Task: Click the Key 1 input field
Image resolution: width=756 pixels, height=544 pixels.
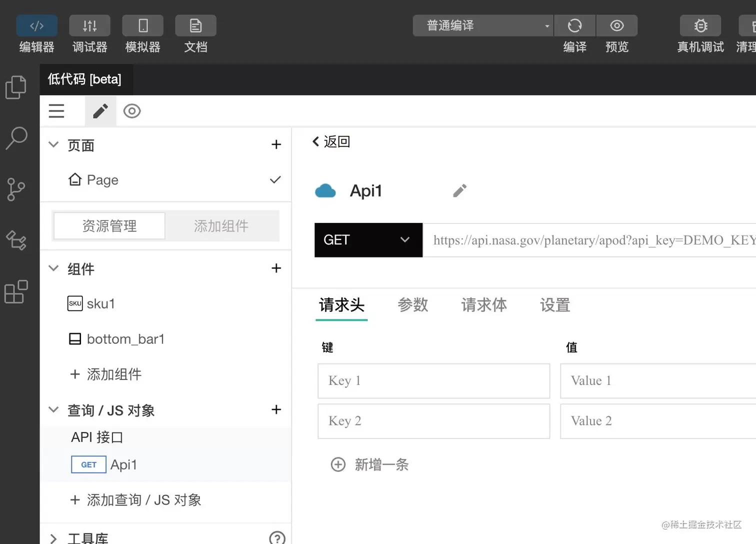Action: pos(433,380)
